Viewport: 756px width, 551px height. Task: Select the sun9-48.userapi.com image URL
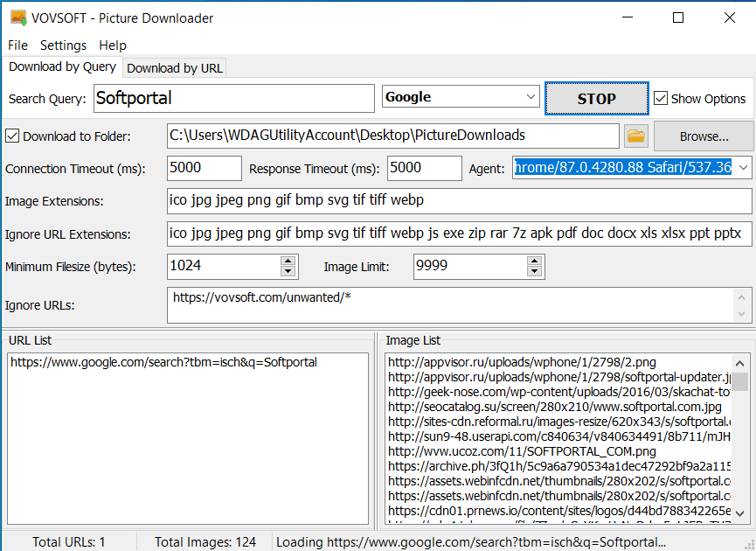(559, 436)
